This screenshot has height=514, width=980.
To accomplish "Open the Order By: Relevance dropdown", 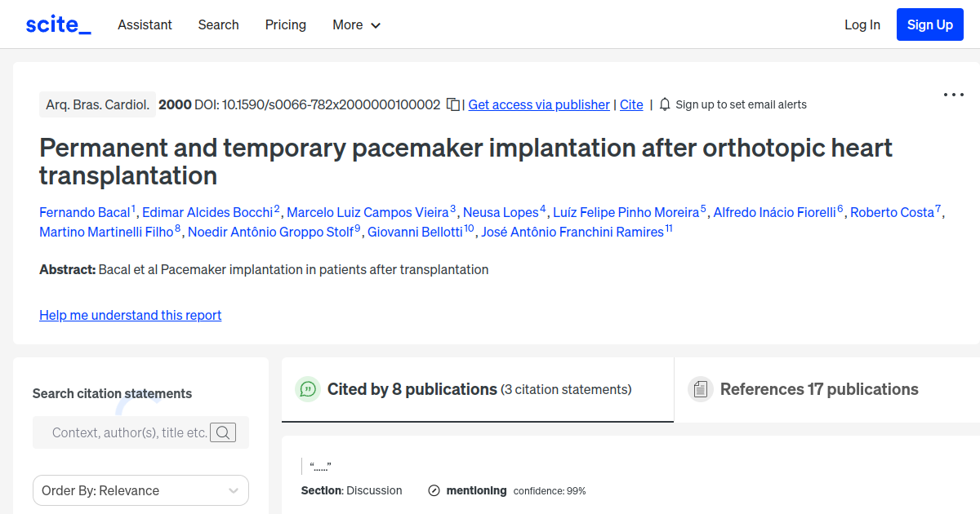I will coord(140,490).
